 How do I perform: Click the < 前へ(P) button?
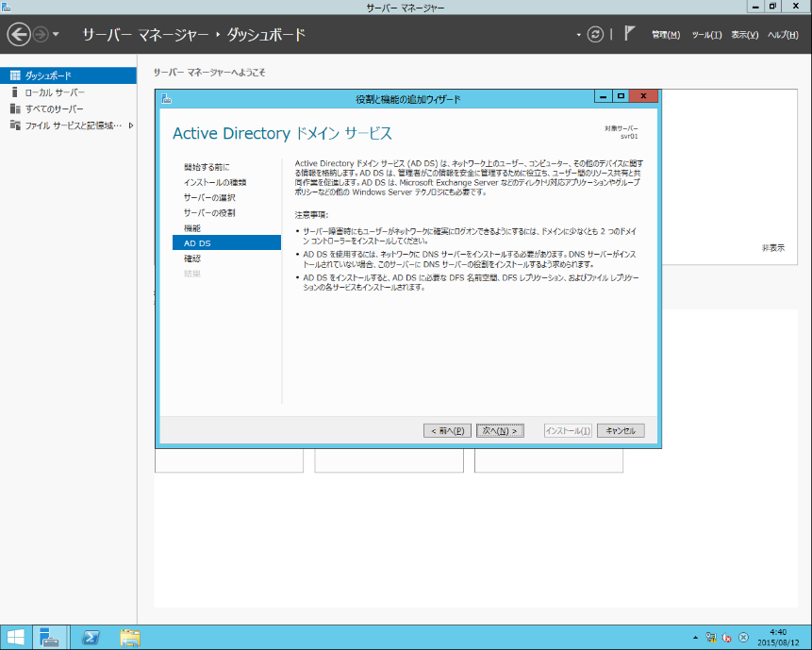click(x=447, y=430)
